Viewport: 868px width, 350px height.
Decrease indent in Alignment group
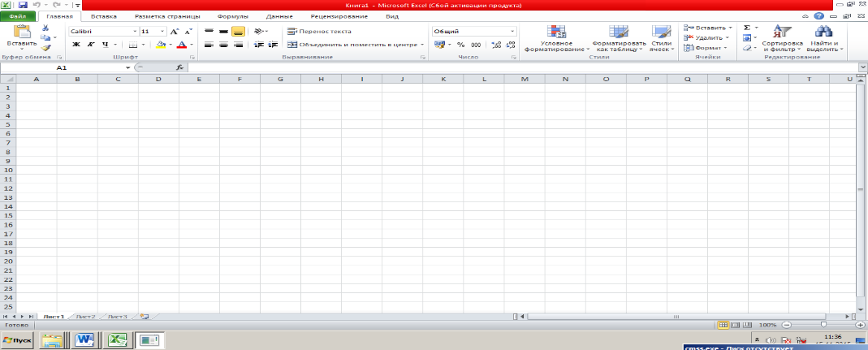pos(258,45)
